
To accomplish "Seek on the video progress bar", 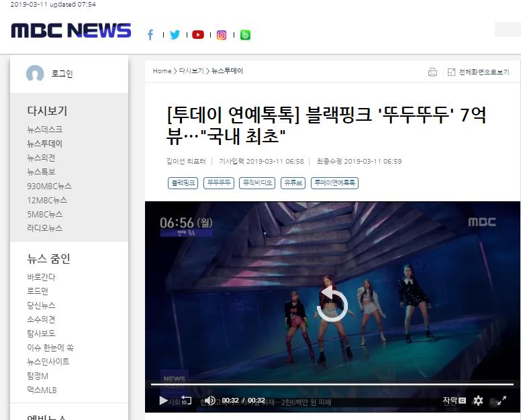I will pos(332,384).
